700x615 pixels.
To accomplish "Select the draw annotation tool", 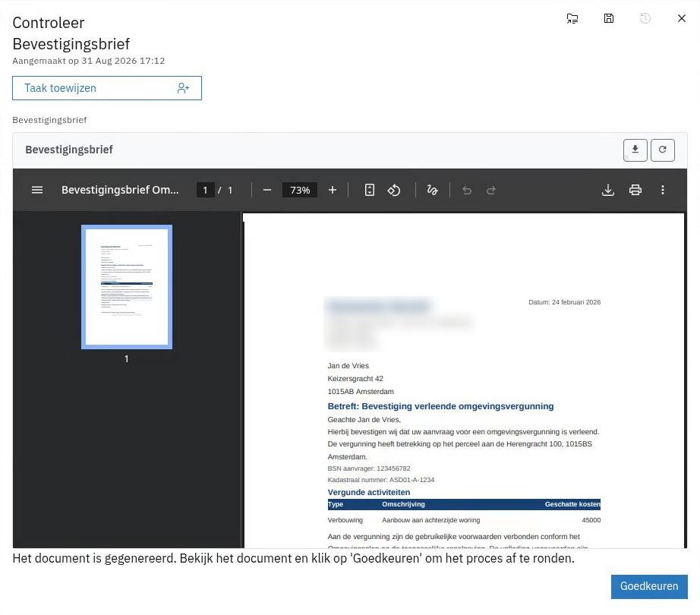I will pyautogui.click(x=432, y=190).
